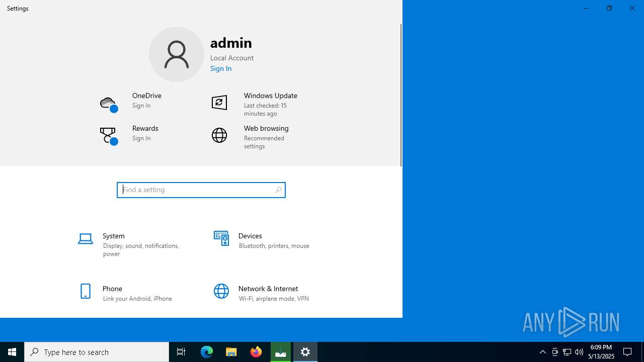Click 'Display, sound, notifications, power' description

pyautogui.click(x=141, y=250)
